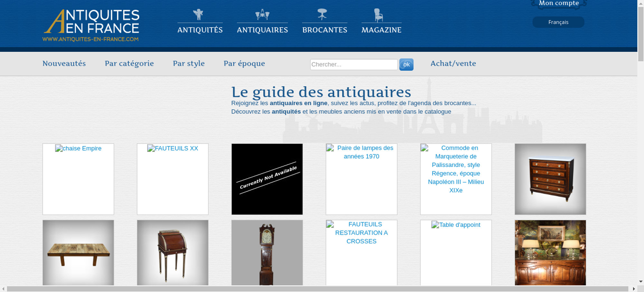Click the cherub icon above Antiquités
644x292 pixels.
198,14
